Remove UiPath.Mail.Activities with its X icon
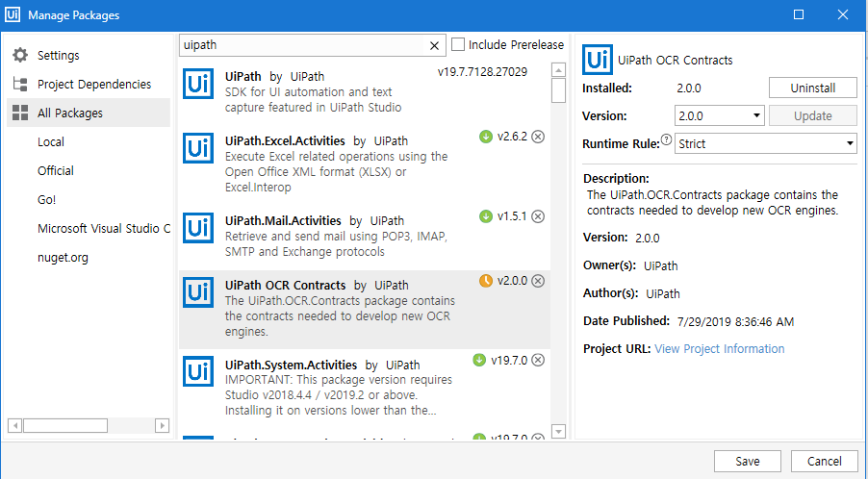 538,216
